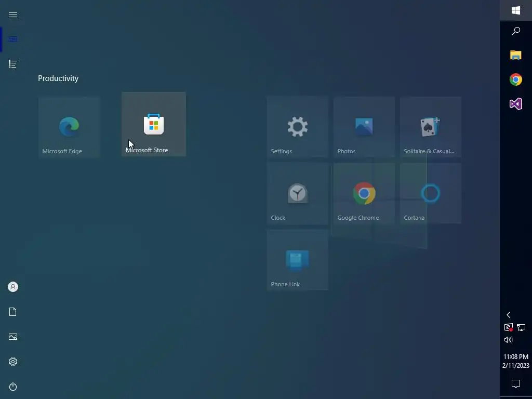Open the Cortana tile
The image size is (532, 399).
[x=431, y=193]
